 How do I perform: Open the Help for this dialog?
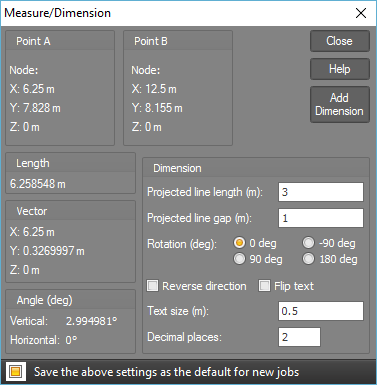point(340,69)
